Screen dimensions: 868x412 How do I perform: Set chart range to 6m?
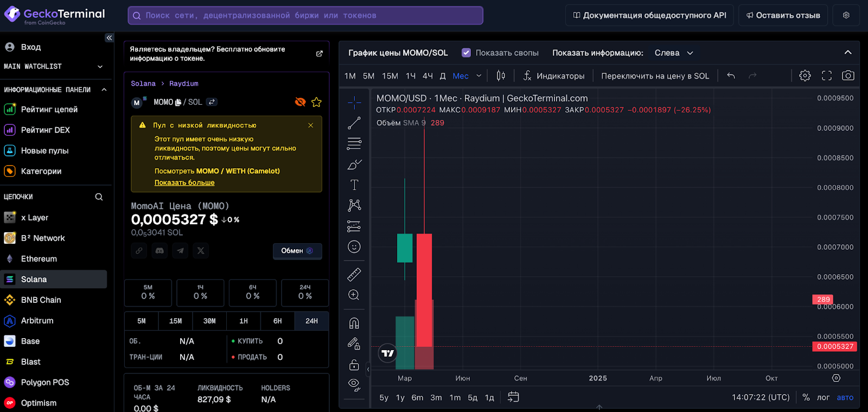click(417, 397)
